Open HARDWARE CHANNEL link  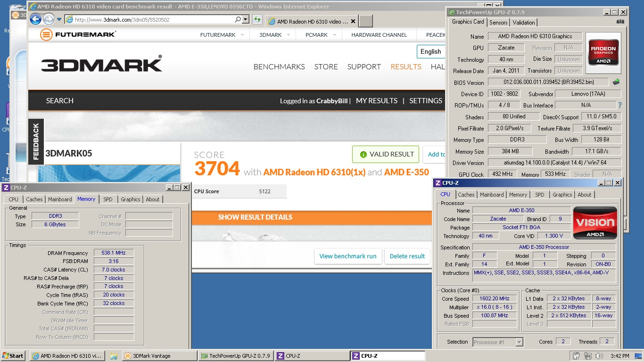[379, 35]
